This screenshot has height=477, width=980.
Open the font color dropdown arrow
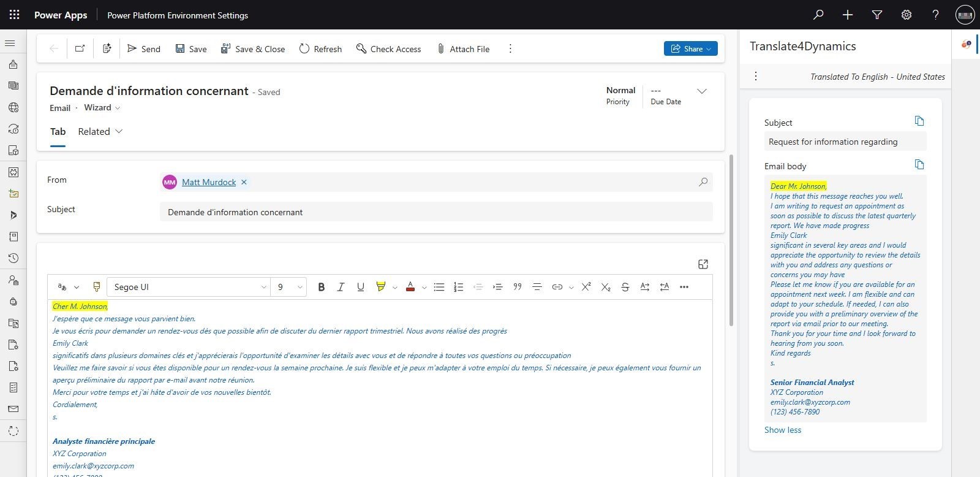point(424,288)
